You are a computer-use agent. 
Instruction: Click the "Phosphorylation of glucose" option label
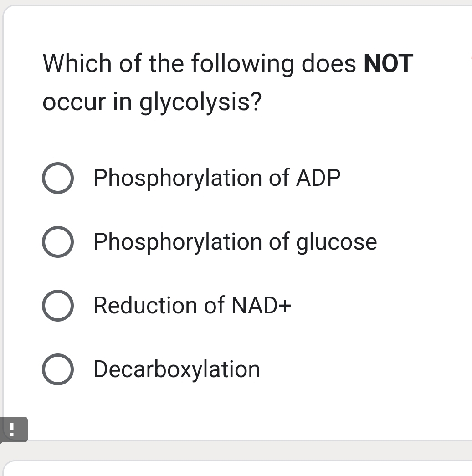coord(235,242)
